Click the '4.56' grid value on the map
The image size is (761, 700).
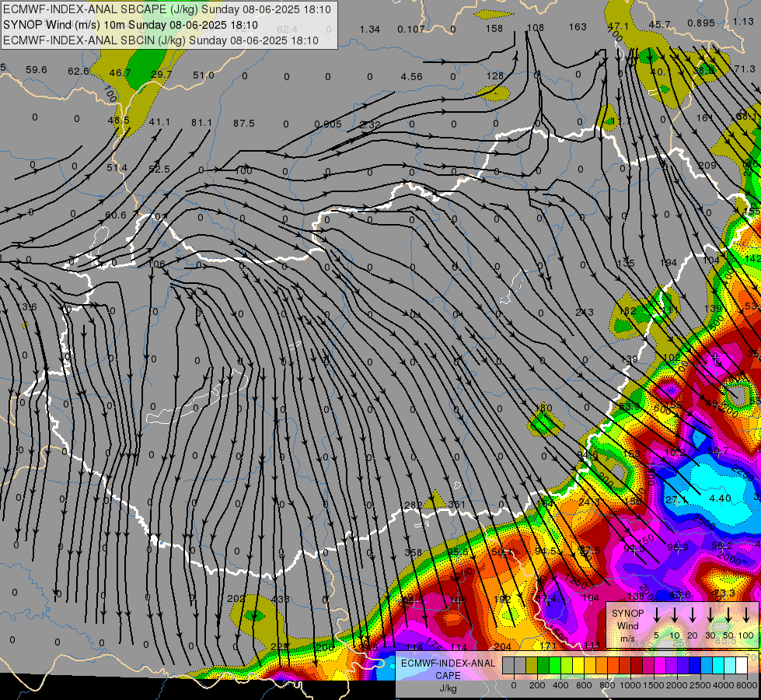pyautogui.click(x=411, y=77)
